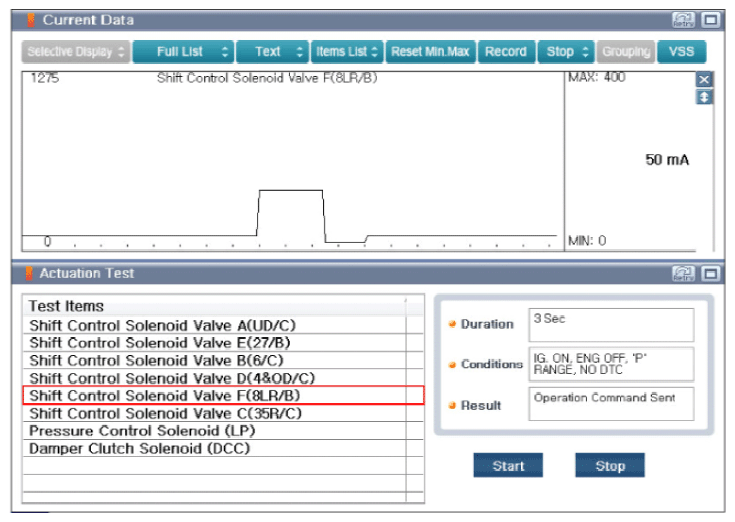Screen dimensions: 735x522
Task: Click the graph expand arrows icon
Action: 704,97
